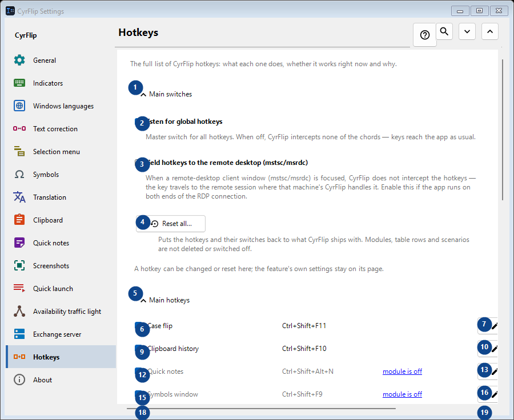The width and height of the screenshot is (514, 420).
Task: Click the Clipboard icon in the sidebar
Action: 19,220
